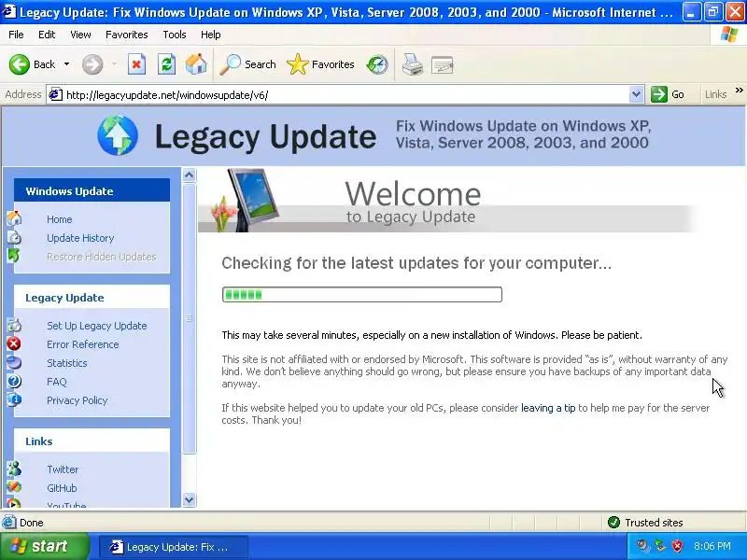747x560 pixels.
Task: Click the clock icon beside Update History
Action: pyautogui.click(x=14, y=237)
